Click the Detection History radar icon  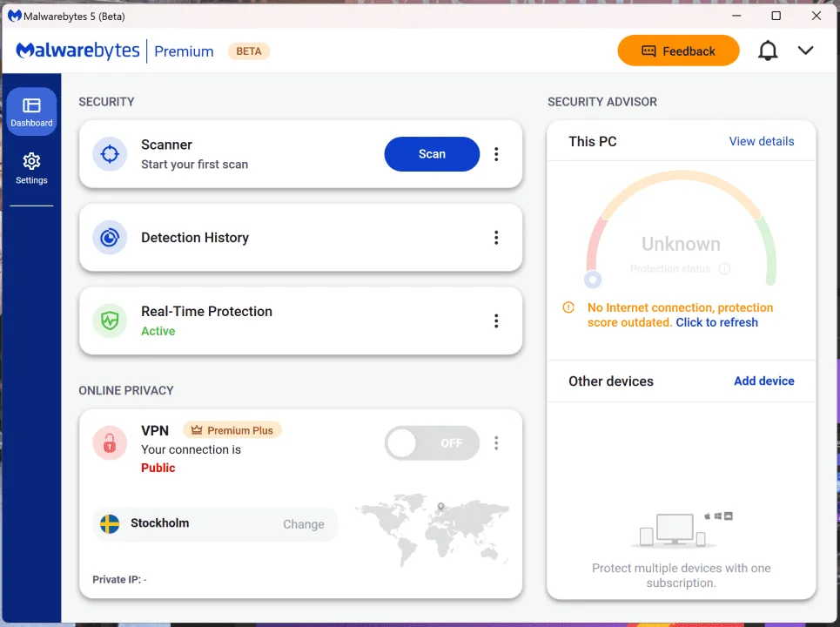coord(110,238)
